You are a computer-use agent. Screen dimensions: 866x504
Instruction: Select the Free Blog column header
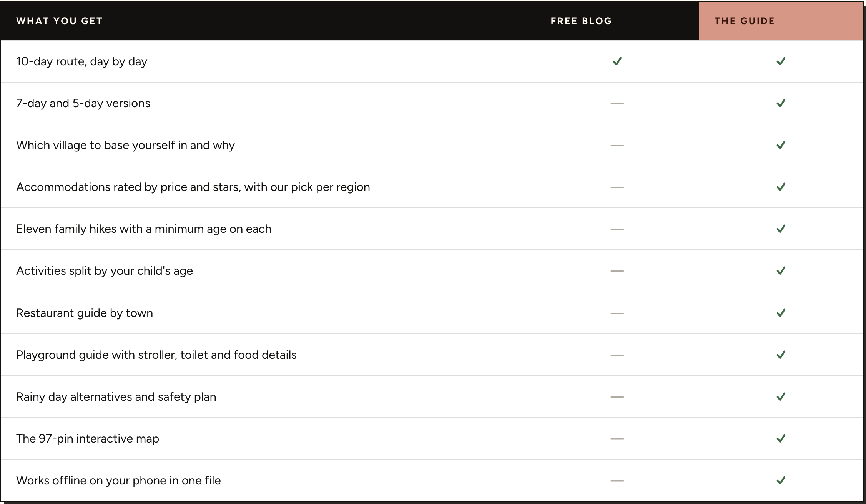581,21
